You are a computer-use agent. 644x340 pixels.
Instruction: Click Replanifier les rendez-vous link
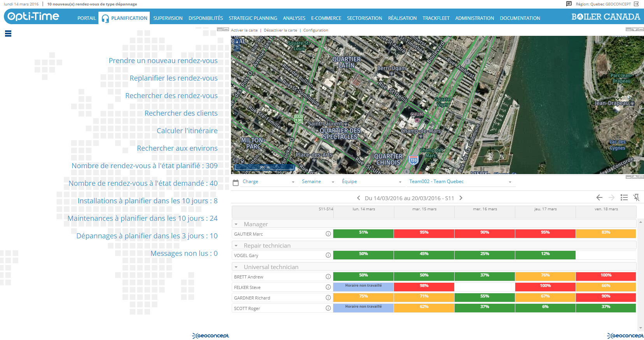pos(173,78)
